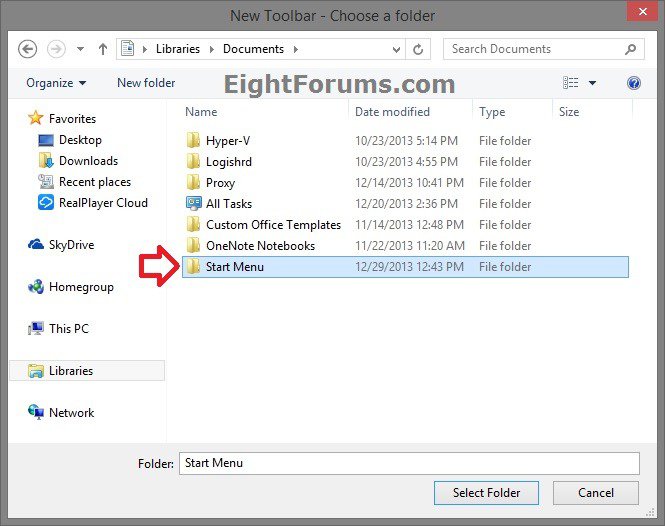Click Libraries in the address breadcrumb
Viewport: 665px width, 526px height.
click(177, 49)
